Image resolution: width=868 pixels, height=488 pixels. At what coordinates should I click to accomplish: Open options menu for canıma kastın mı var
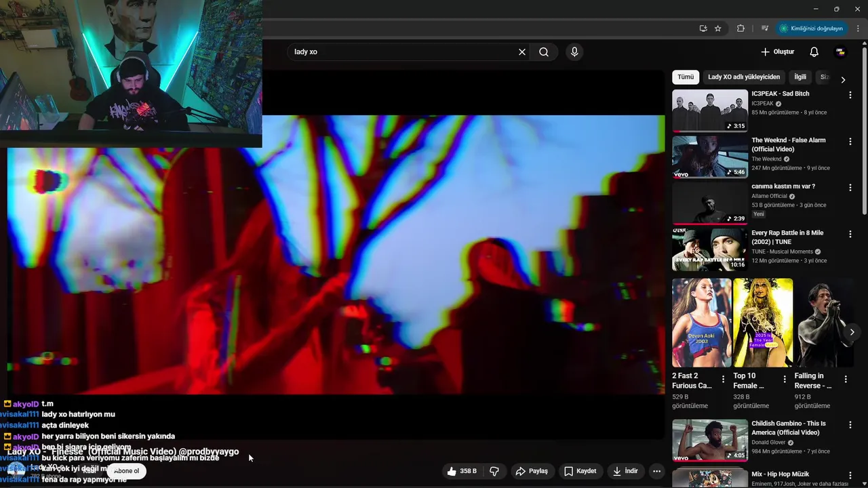pos(850,188)
